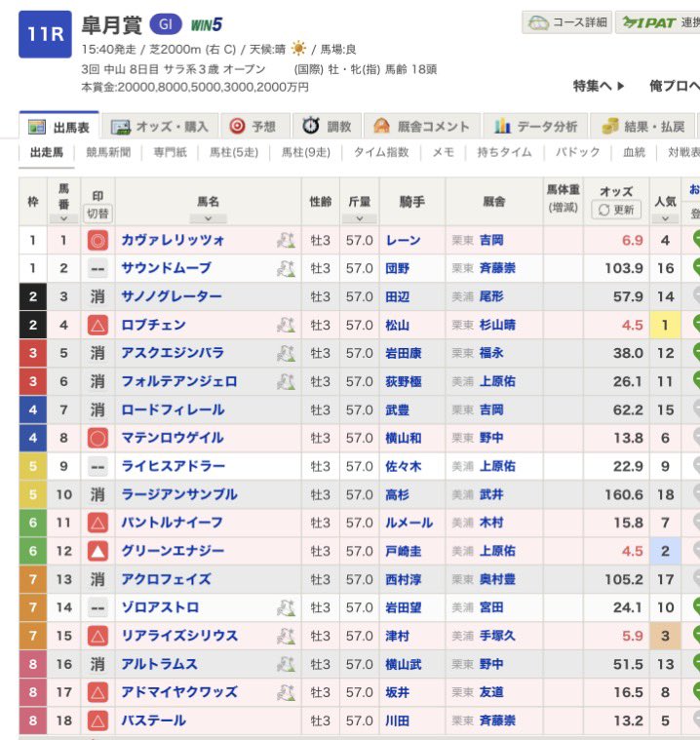This screenshot has height=740, width=700.
Task: Toggle the 消 mark for フォルテアンジェロ
Action: 97,382
